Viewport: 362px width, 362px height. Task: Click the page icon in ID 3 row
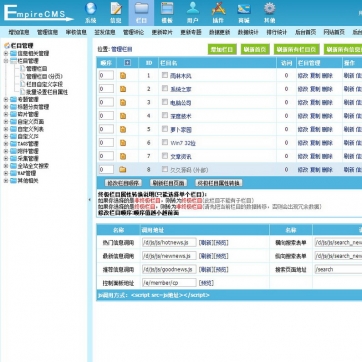click(123, 103)
